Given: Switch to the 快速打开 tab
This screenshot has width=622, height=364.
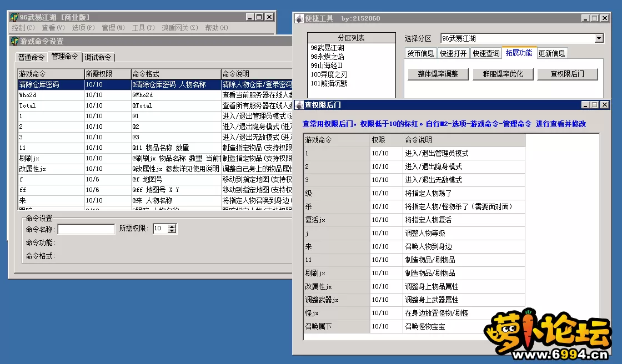Looking at the screenshot, I should [x=453, y=53].
